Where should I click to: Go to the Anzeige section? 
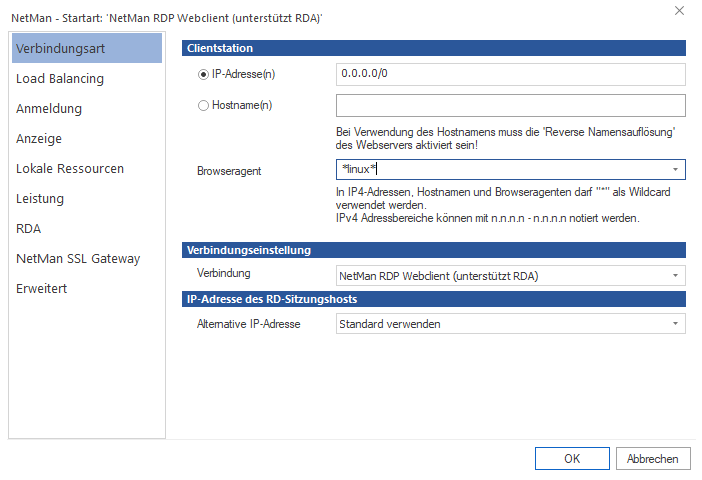click(39, 138)
